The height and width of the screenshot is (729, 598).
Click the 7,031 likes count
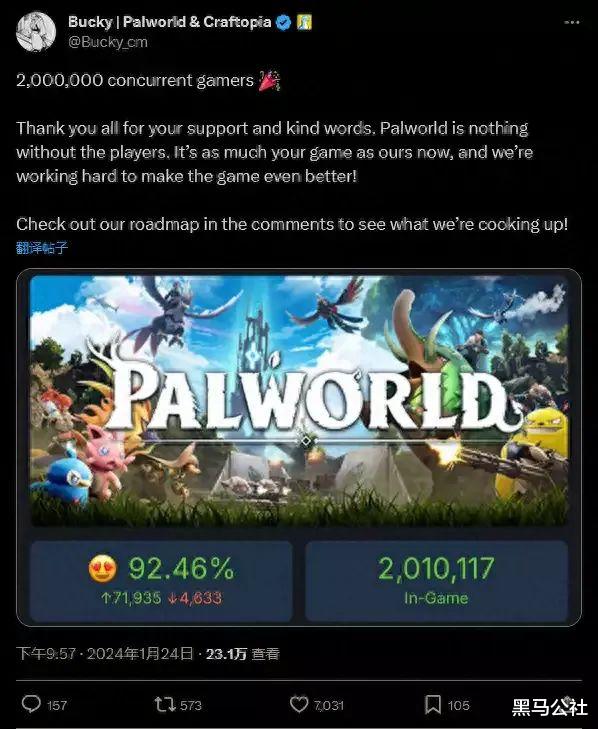pyautogui.click(x=329, y=705)
